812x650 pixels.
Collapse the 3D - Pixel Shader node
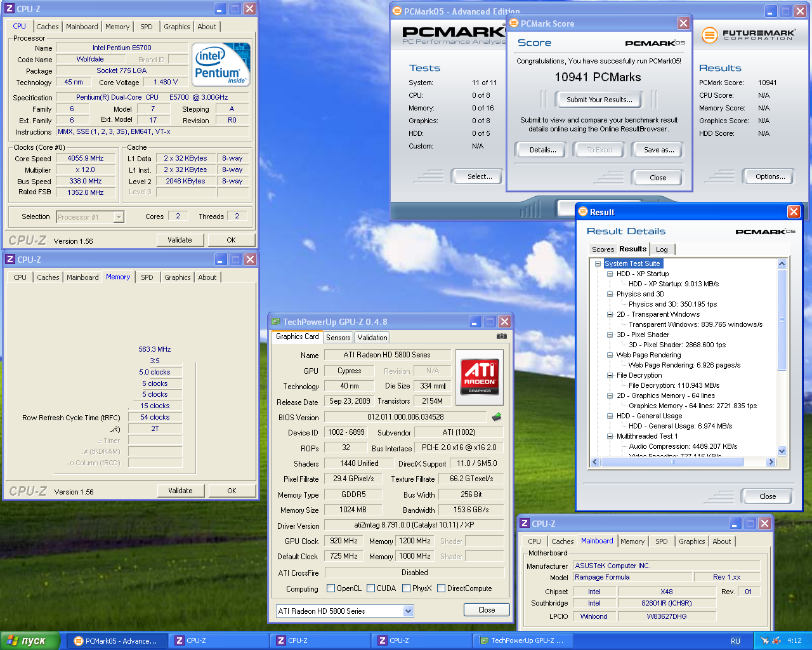click(x=610, y=335)
